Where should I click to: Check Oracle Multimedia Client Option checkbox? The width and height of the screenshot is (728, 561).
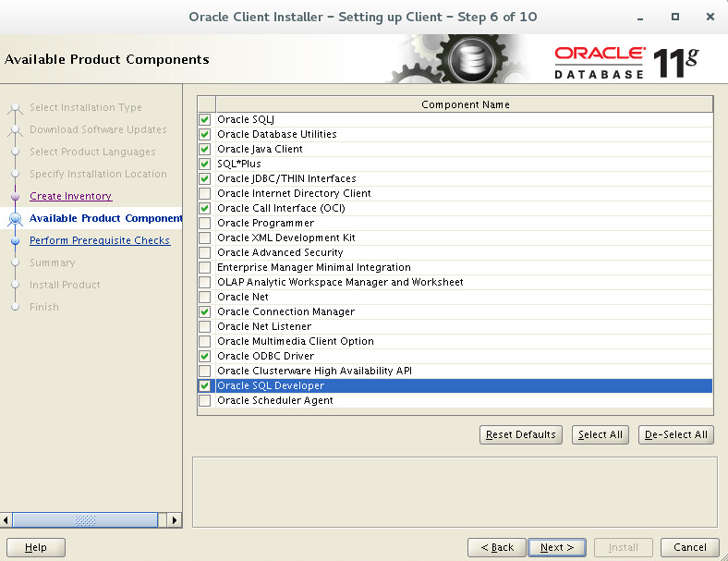205,341
